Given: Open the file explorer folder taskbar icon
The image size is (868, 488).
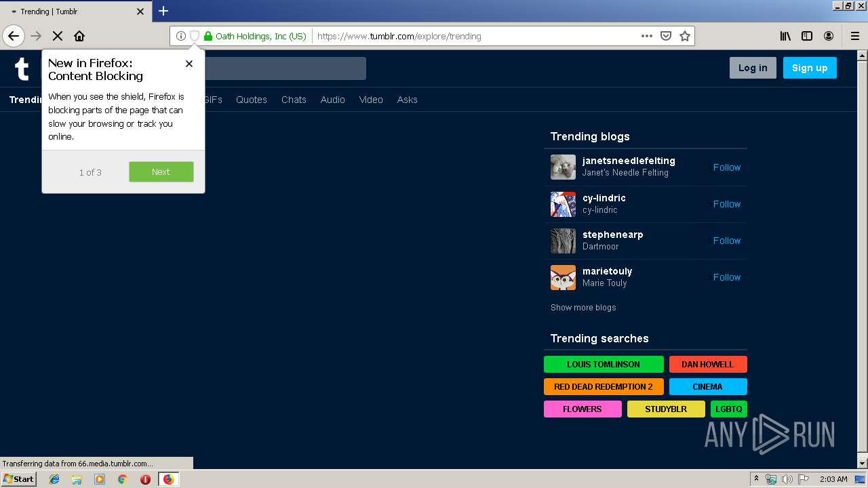Looking at the screenshot, I should [x=77, y=479].
